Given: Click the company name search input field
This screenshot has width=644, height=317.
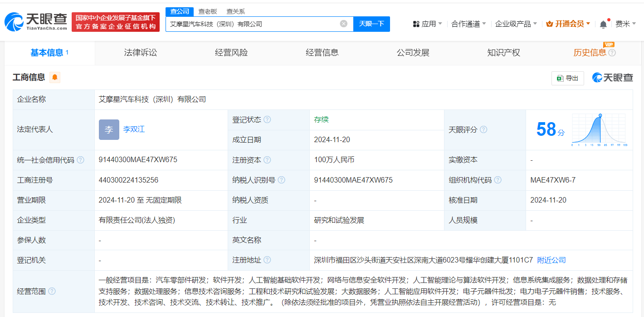Looking at the screenshot, I should 254,24.
